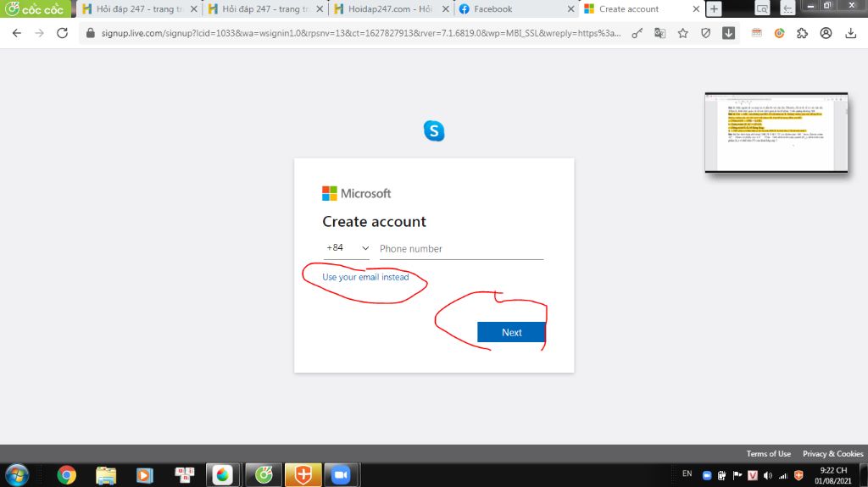Click the Show desktop strip

coord(864,475)
